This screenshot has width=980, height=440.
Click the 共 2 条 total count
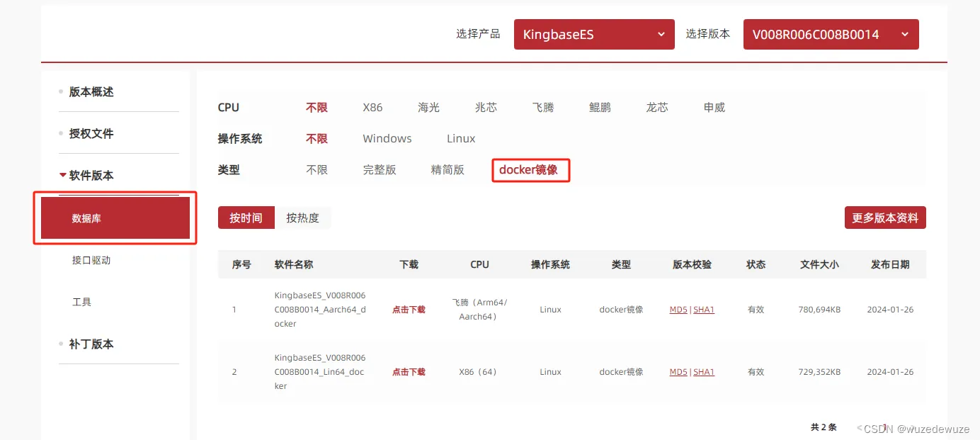tap(824, 427)
